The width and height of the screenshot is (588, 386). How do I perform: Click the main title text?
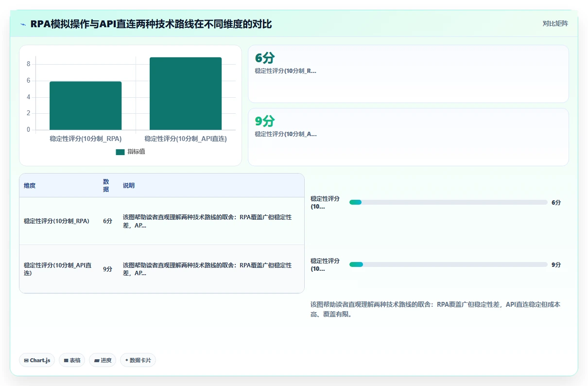coord(151,24)
